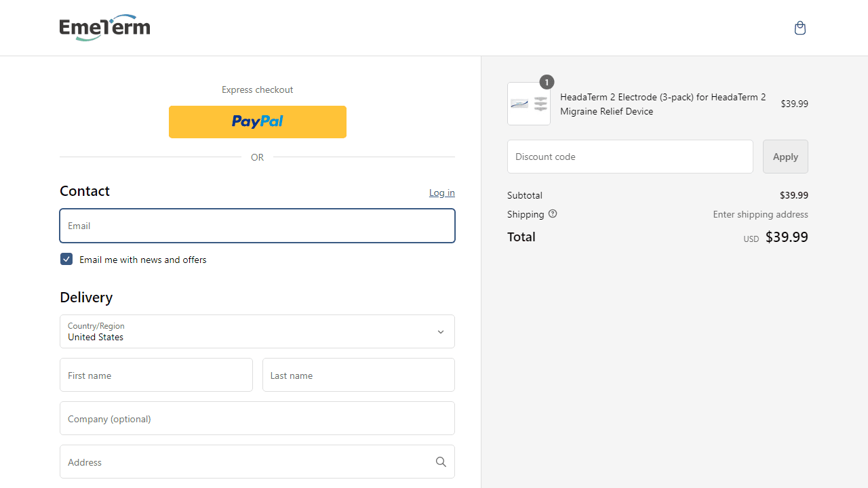This screenshot has height=488, width=868.
Task: Click the Discount code field
Action: click(630, 157)
